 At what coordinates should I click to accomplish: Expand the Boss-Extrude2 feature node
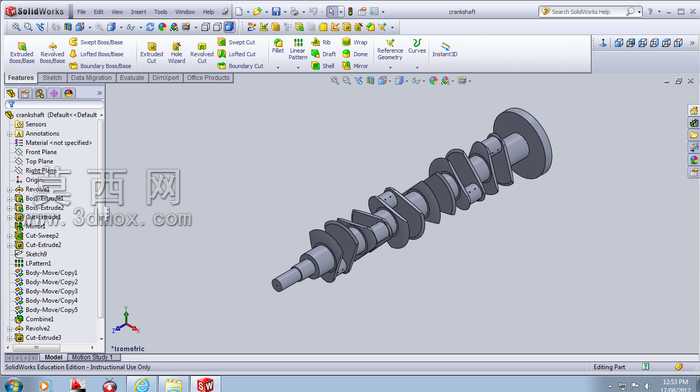[x=10, y=208]
